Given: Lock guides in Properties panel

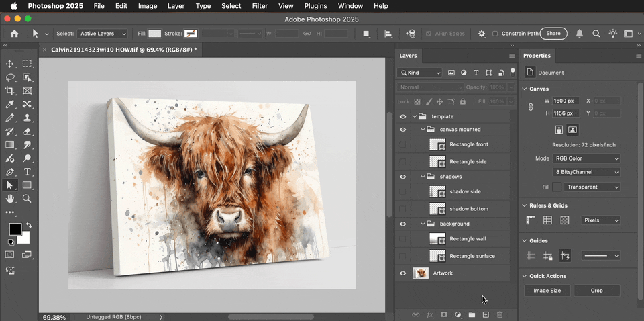Looking at the screenshot, I should (x=547, y=256).
